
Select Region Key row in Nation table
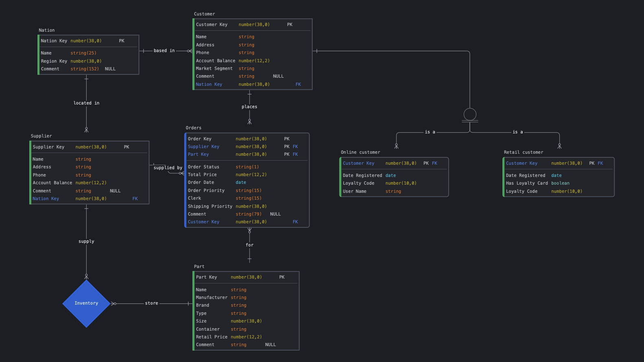click(x=89, y=61)
